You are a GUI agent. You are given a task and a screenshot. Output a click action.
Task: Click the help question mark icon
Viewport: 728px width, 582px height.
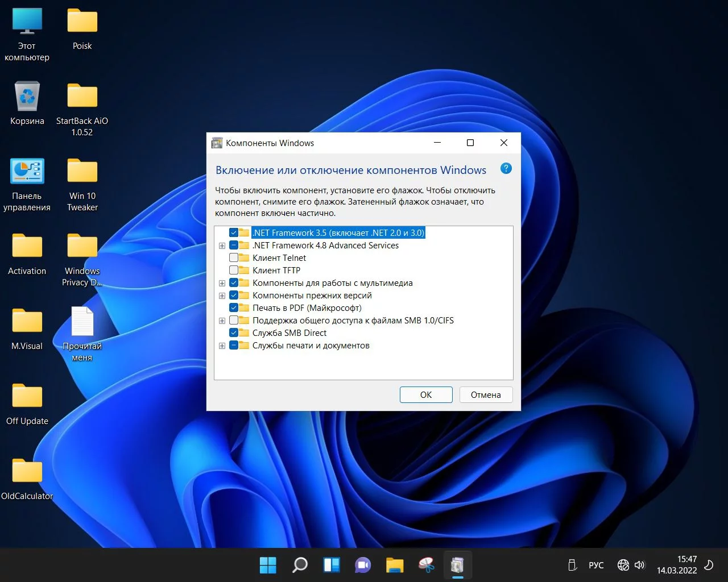(506, 168)
